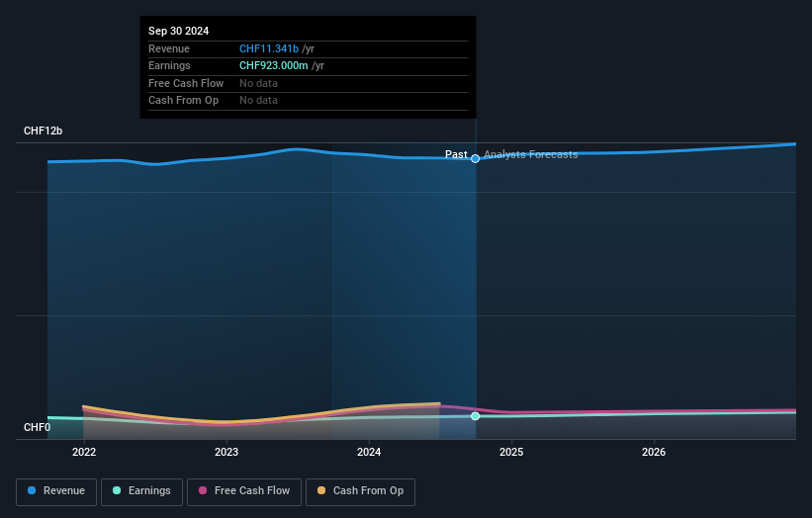Toggle the Cash From Op legend button
This screenshot has height=518, width=812.
tap(360, 491)
